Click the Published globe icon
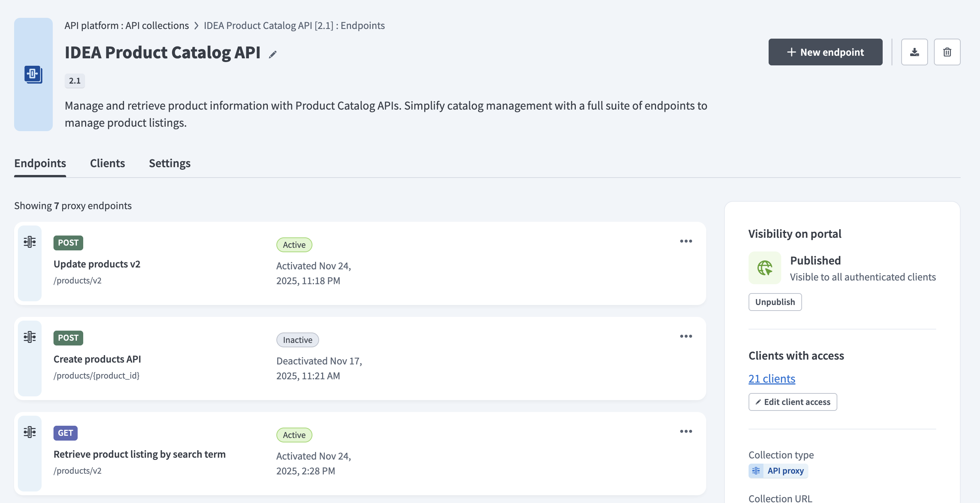This screenshot has height=503, width=980. (x=765, y=268)
